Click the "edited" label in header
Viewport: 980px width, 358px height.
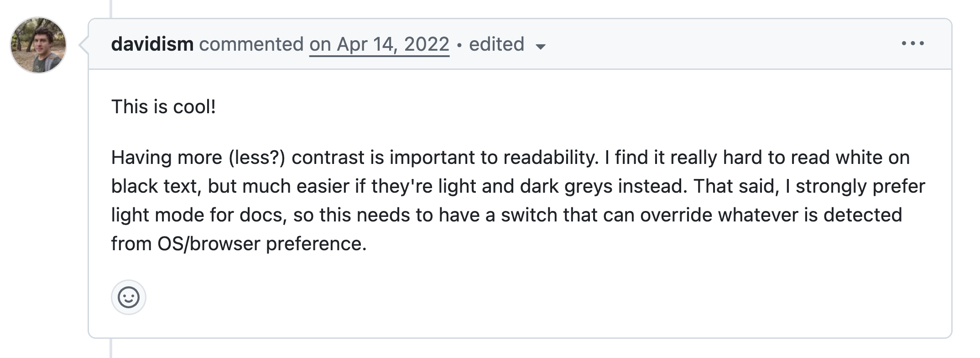point(496,44)
